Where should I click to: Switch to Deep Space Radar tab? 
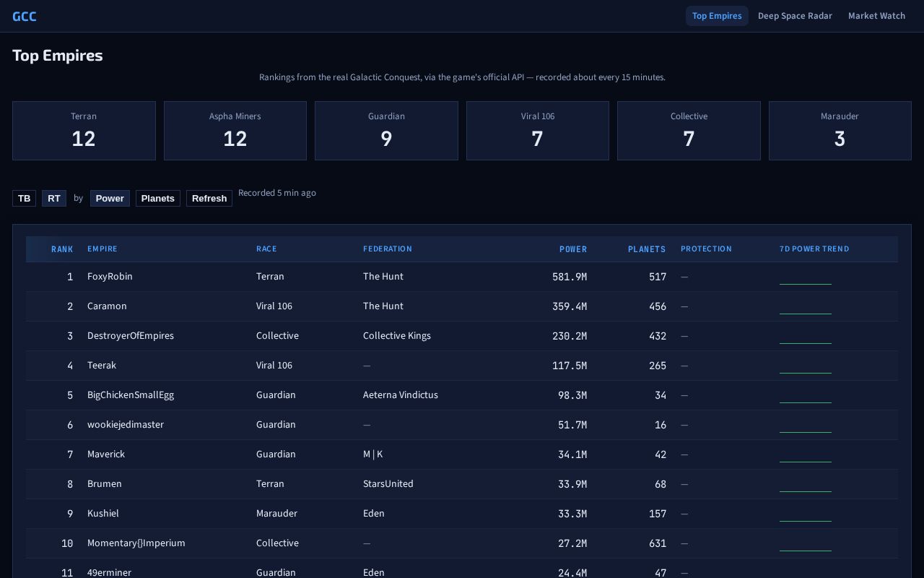tap(795, 16)
